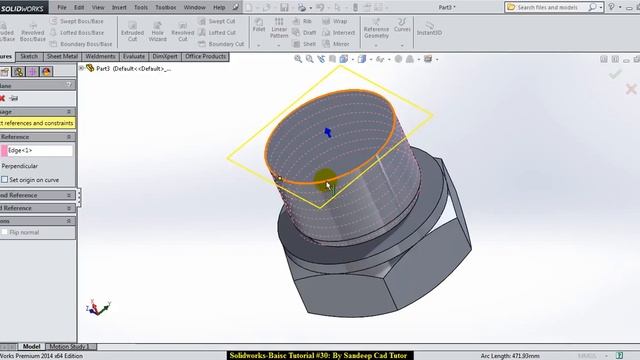
Task: Open the Window menu
Action: [195, 7]
